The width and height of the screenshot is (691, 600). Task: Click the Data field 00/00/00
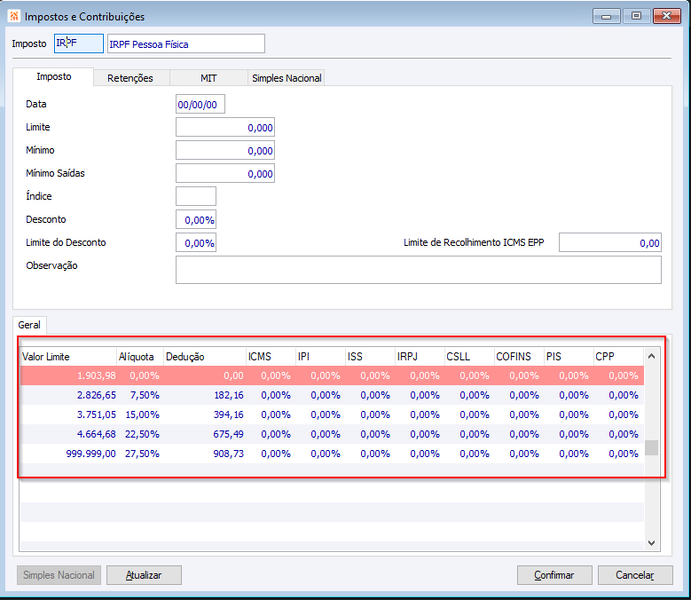[200, 104]
